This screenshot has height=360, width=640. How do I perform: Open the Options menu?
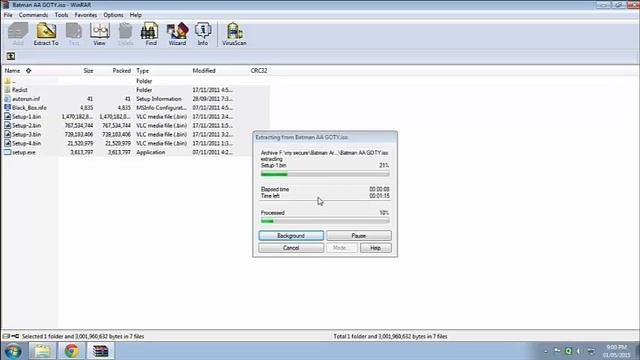(x=113, y=15)
